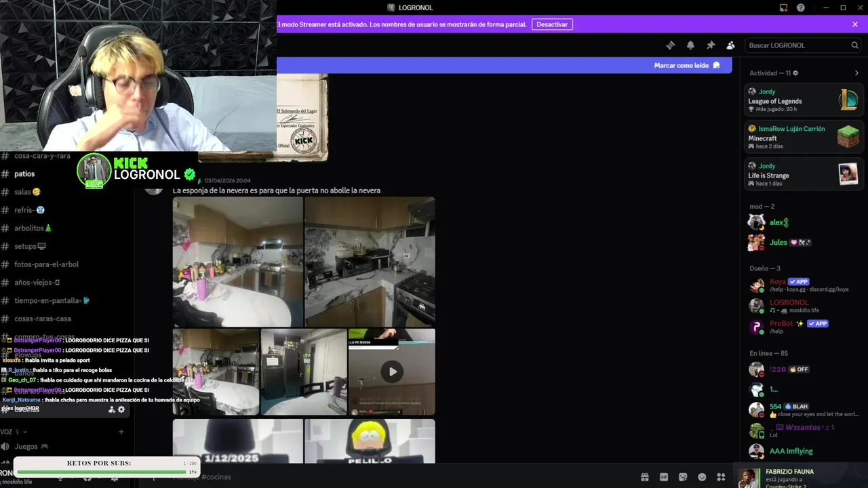Click LOGRONOL owner entry in member list

pyautogui.click(x=804, y=306)
